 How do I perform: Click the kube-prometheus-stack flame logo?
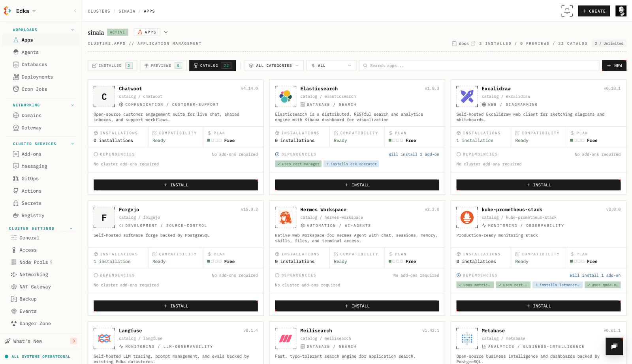467,218
